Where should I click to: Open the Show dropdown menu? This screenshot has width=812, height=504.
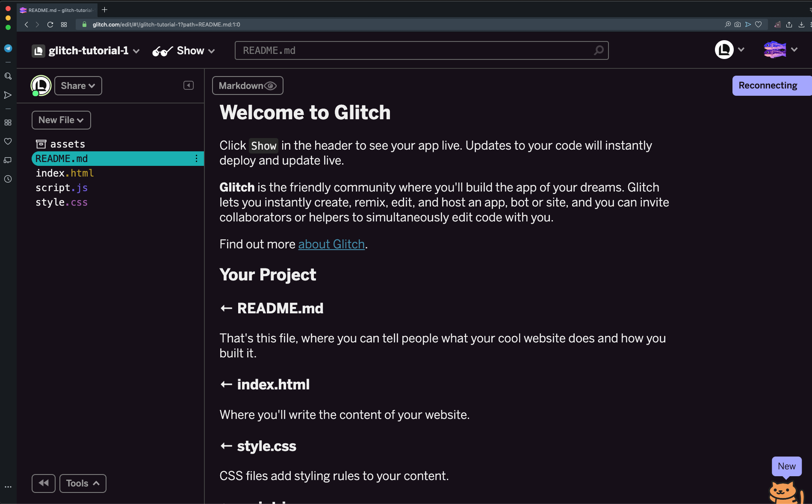(x=184, y=51)
